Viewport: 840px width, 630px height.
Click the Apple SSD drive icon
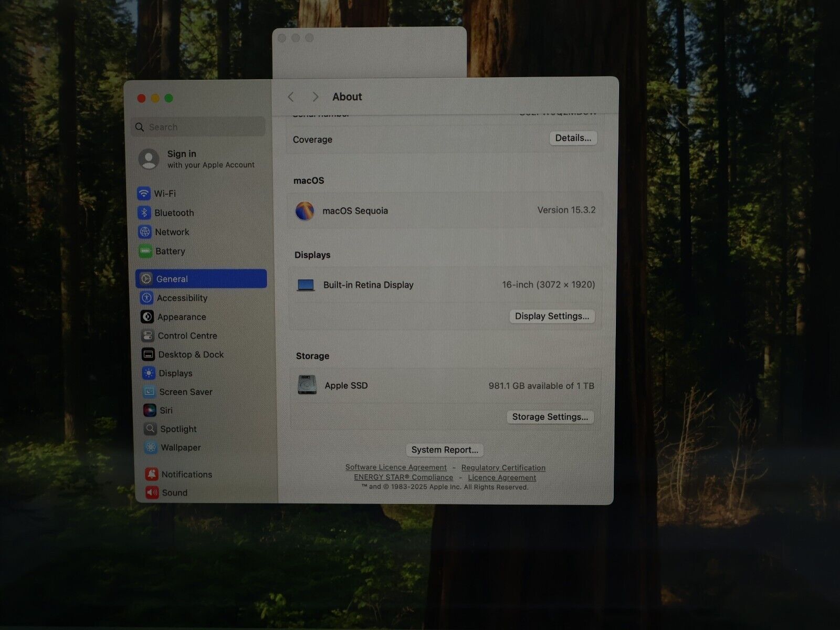[x=307, y=385]
